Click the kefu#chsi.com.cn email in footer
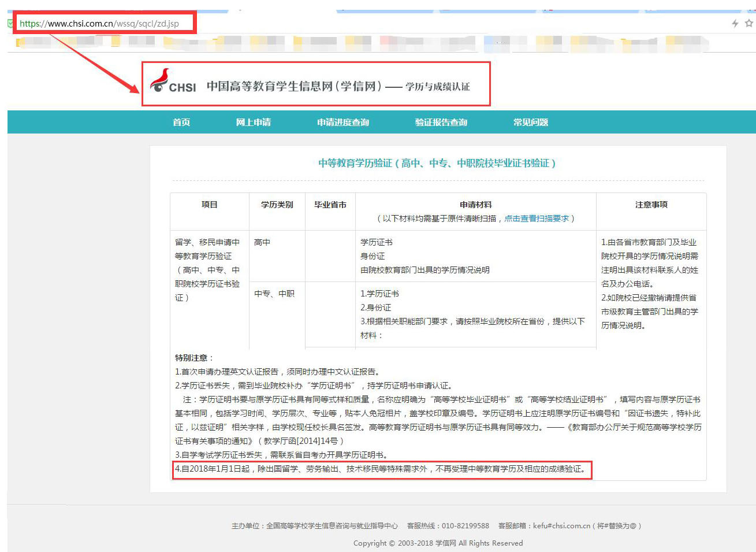 (x=561, y=526)
